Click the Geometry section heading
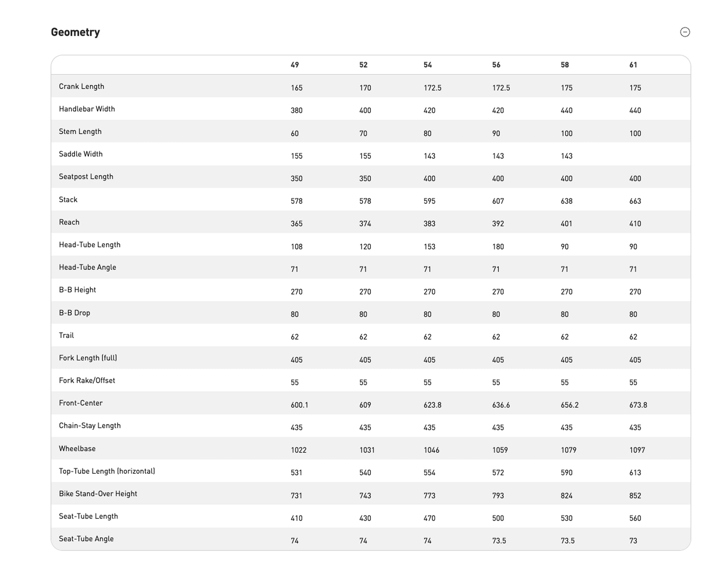Screen dimensions: 728x582 pyautogui.click(x=75, y=32)
